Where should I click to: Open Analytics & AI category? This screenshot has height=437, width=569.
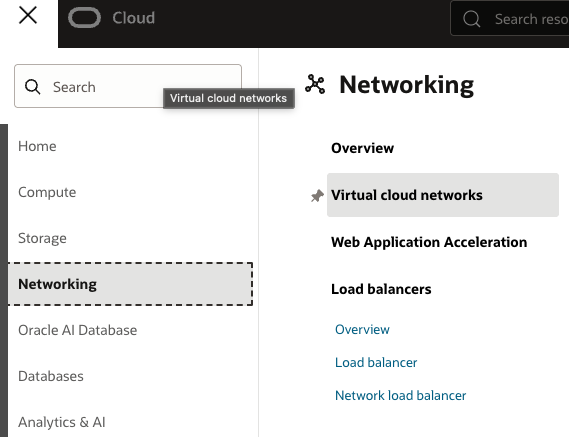62,422
